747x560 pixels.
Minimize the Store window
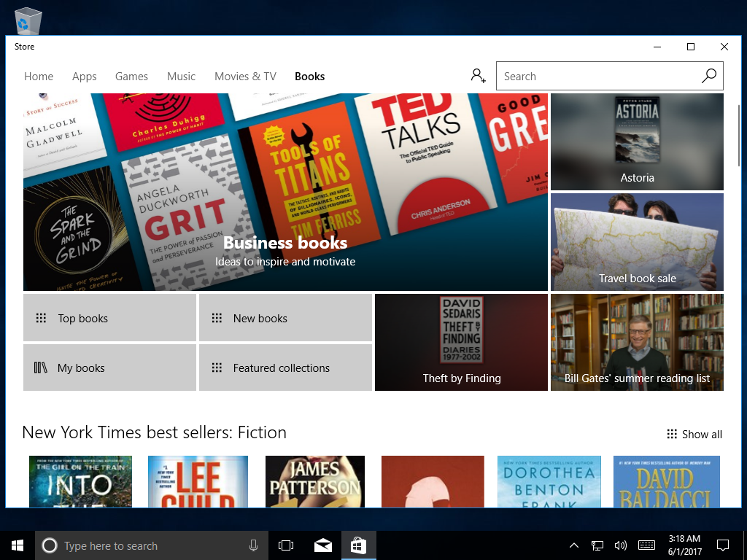point(657,47)
